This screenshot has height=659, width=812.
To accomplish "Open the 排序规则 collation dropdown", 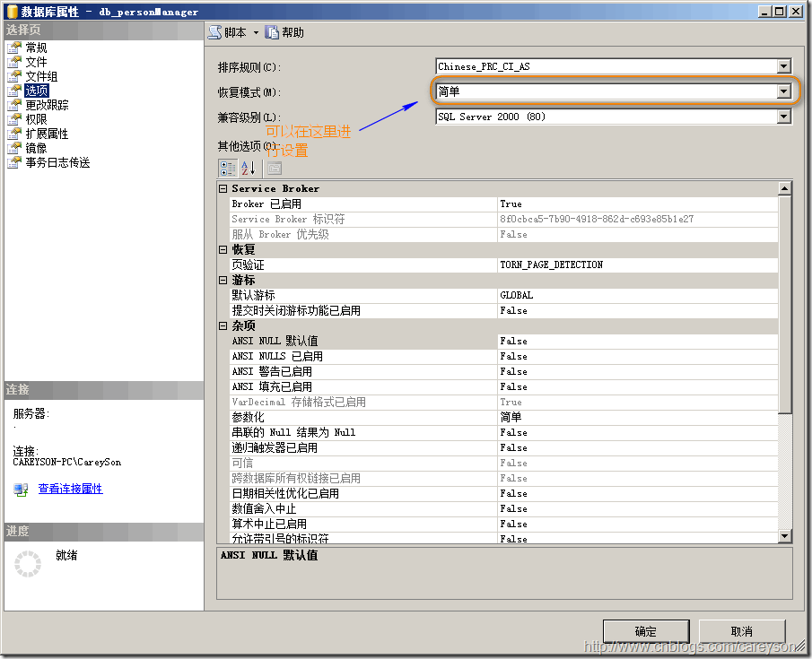I will 783,66.
